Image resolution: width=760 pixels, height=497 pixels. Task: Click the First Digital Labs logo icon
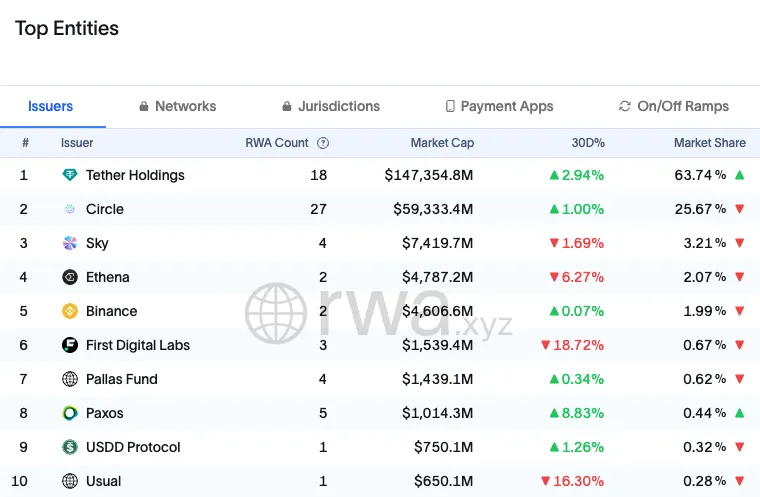70,345
